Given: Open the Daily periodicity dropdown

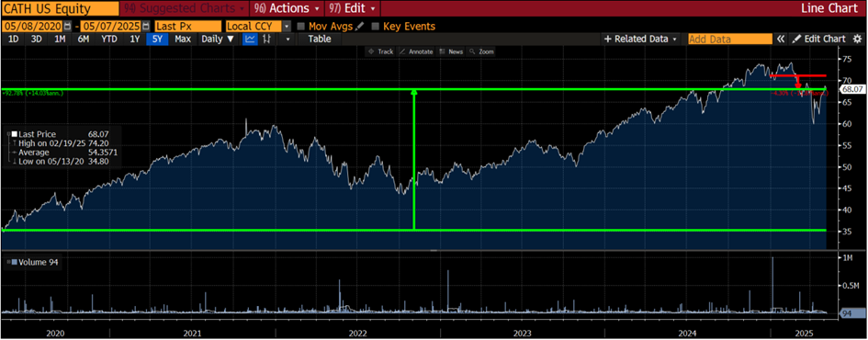Looking at the screenshot, I should click(218, 39).
